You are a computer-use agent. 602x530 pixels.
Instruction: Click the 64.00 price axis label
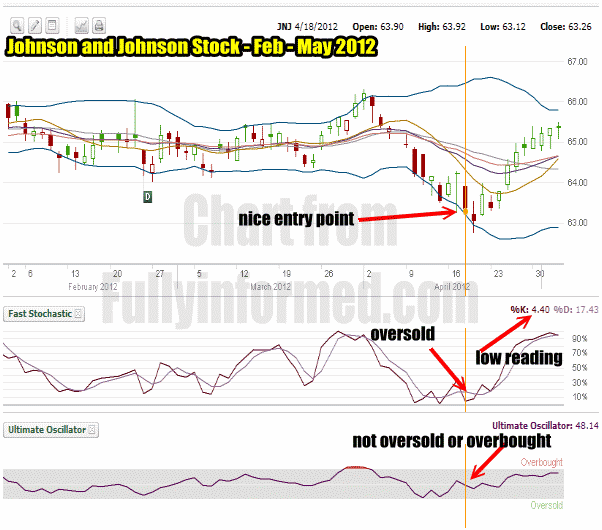tap(577, 182)
